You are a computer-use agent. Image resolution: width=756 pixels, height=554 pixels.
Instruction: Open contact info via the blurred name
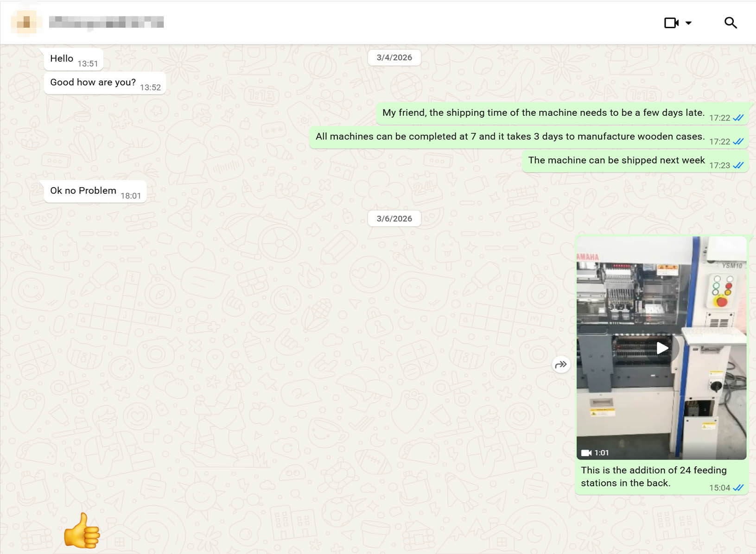point(106,22)
